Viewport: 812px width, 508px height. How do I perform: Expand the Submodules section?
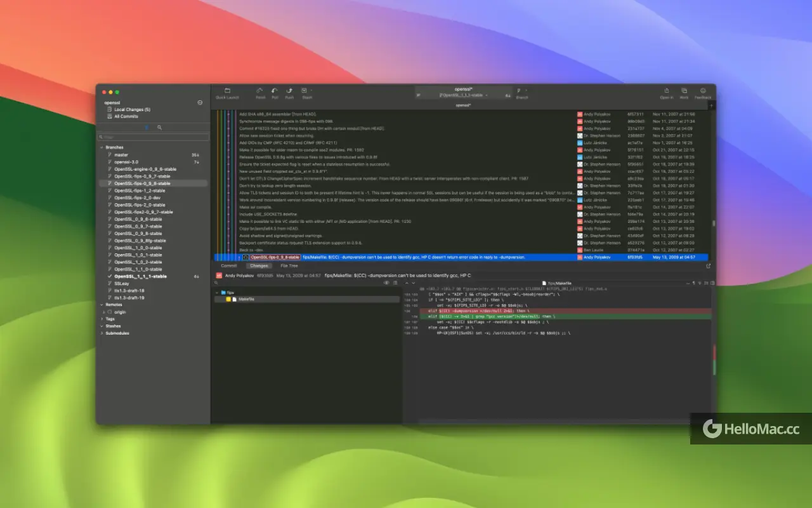(x=101, y=333)
